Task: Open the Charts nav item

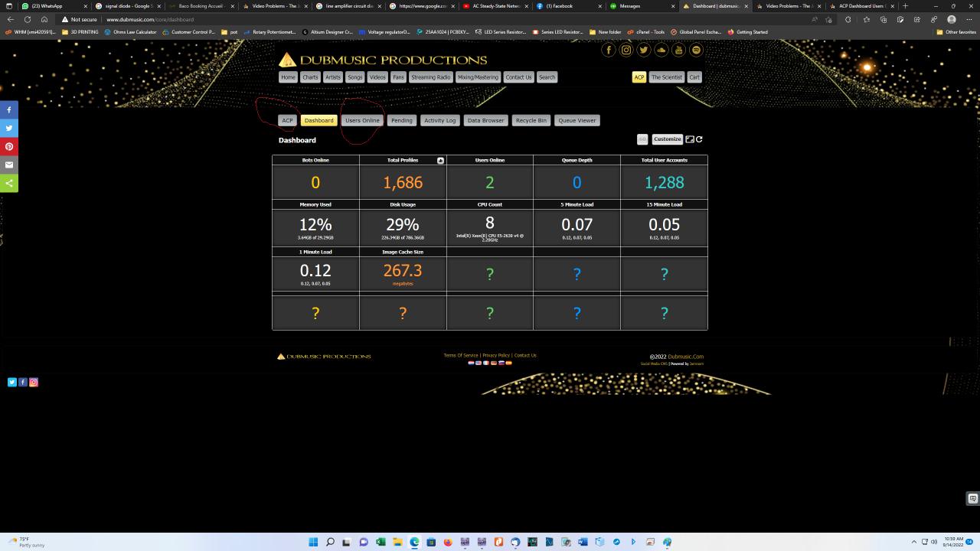Action: tap(310, 77)
